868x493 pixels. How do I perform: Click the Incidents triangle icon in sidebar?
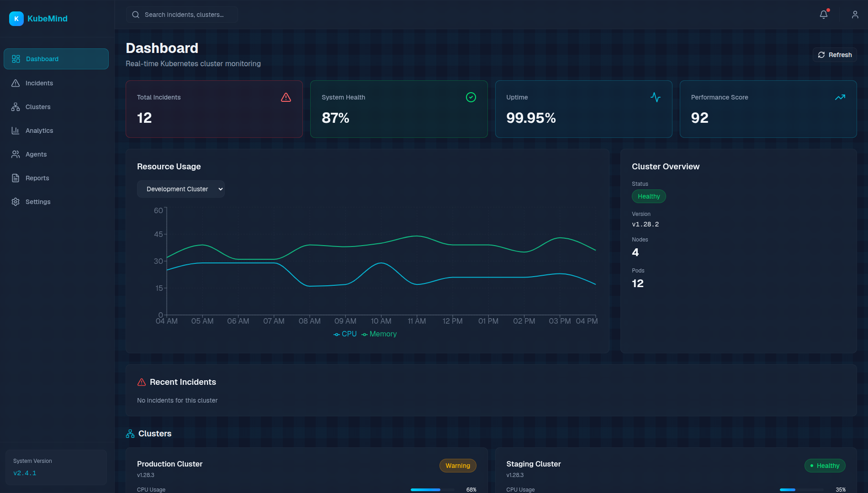click(16, 83)
